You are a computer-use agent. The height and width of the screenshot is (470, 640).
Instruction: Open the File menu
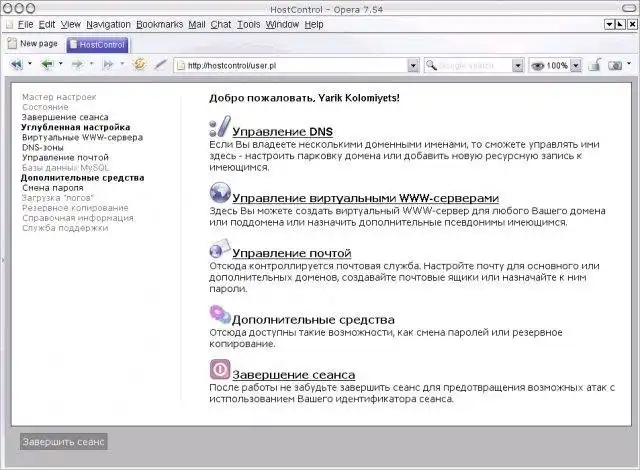pos(25,24)
